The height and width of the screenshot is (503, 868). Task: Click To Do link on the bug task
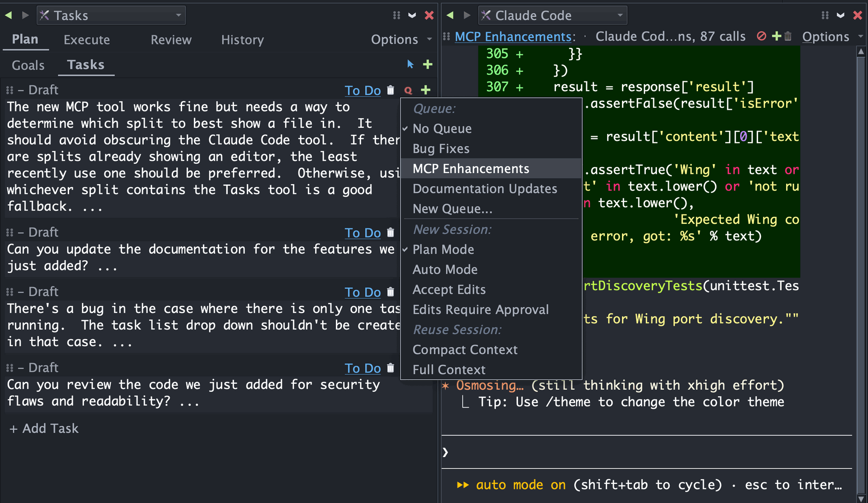(x=363, y=292)
